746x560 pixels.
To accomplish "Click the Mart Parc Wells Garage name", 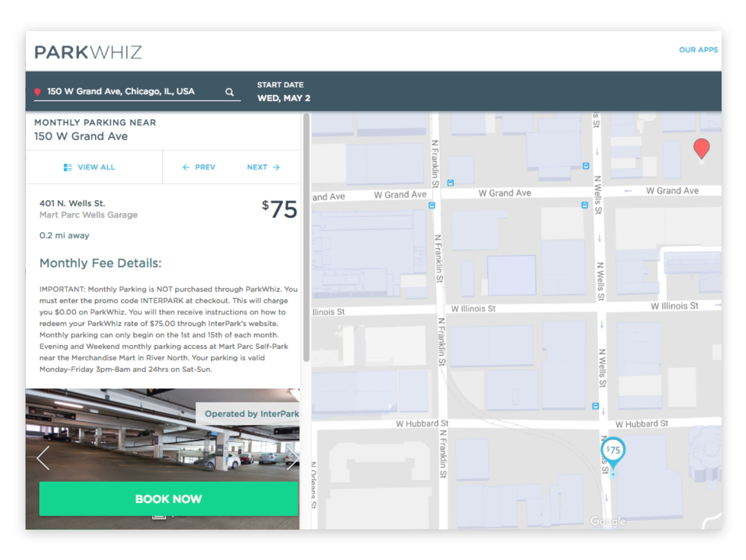I will coord(88,215).
